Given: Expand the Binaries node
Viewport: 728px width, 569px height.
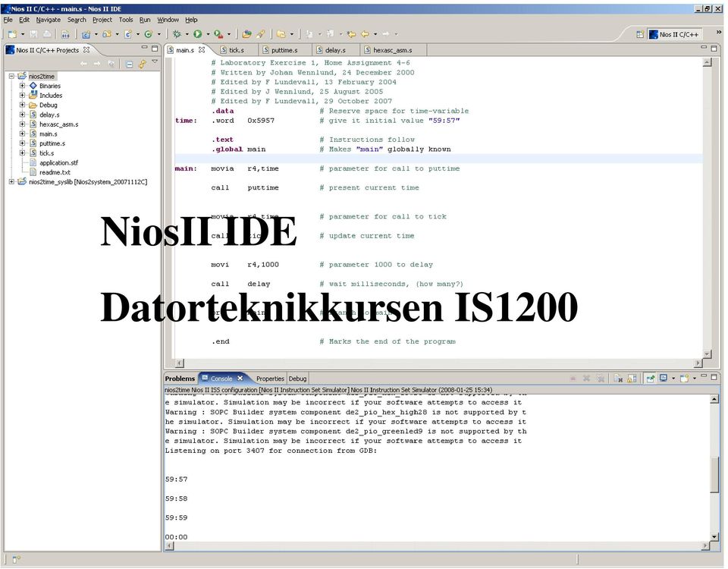Looking at the screenshot, I should point(22,86).
